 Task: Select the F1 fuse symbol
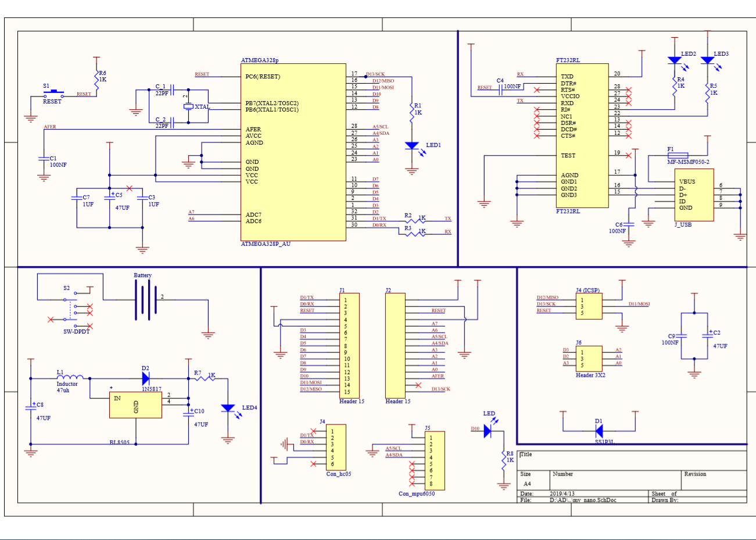[x=678, y=156]
